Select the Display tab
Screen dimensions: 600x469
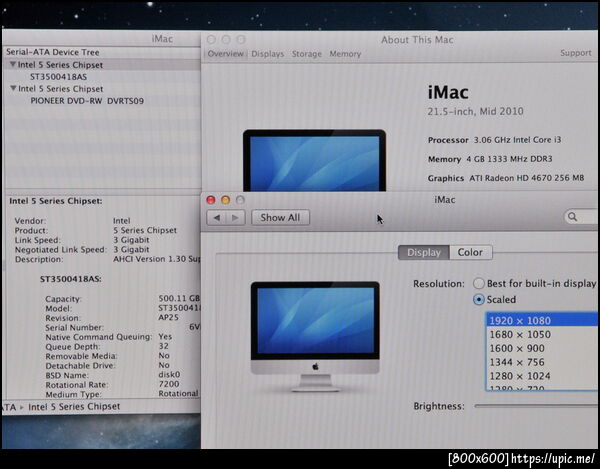[x=424, y=252]
